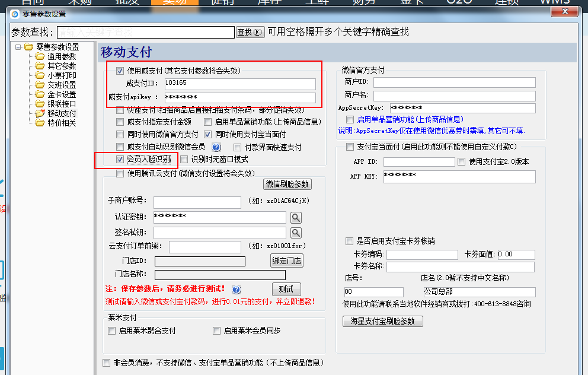Enable 启用莱米聚合支付 checkbox
This screenshot has width=588, height=375.
click(112, 331)
